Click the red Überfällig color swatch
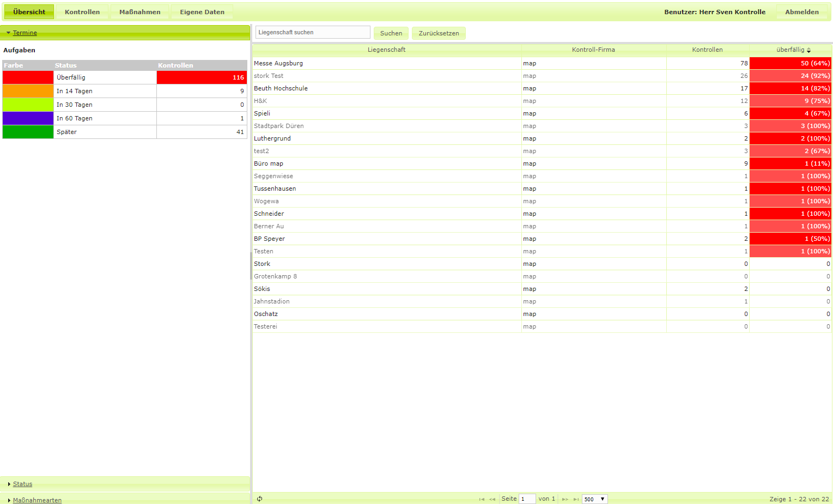The width and height of the screenshot is (833, 504). (28, 77)
